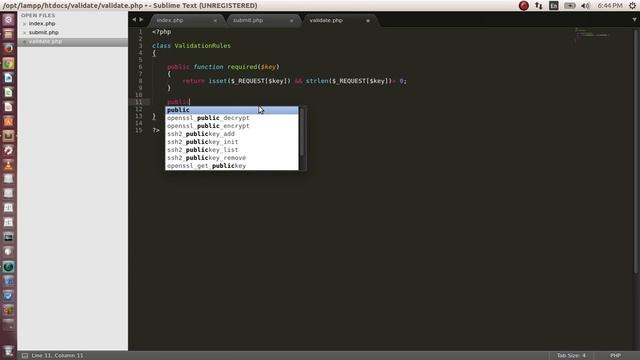Click the 'class ValidationRules' code line

click(191, 46)
